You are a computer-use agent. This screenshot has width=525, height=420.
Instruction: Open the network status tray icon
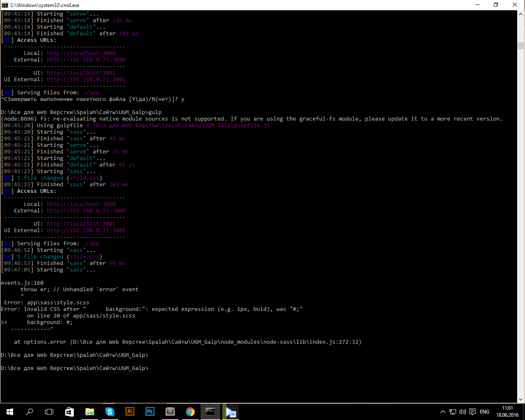[x=452, y=412]
